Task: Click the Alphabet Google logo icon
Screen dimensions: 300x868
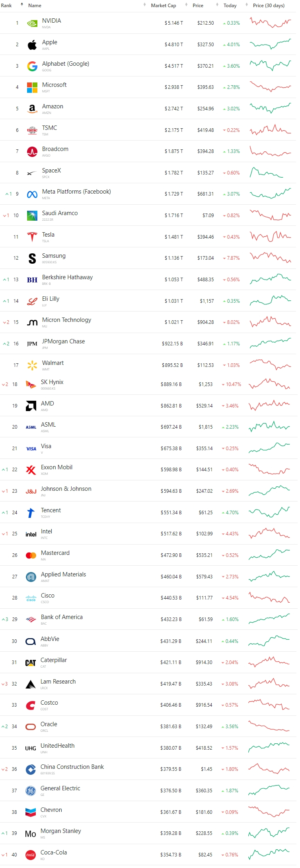Action: [x=32, y=66]
